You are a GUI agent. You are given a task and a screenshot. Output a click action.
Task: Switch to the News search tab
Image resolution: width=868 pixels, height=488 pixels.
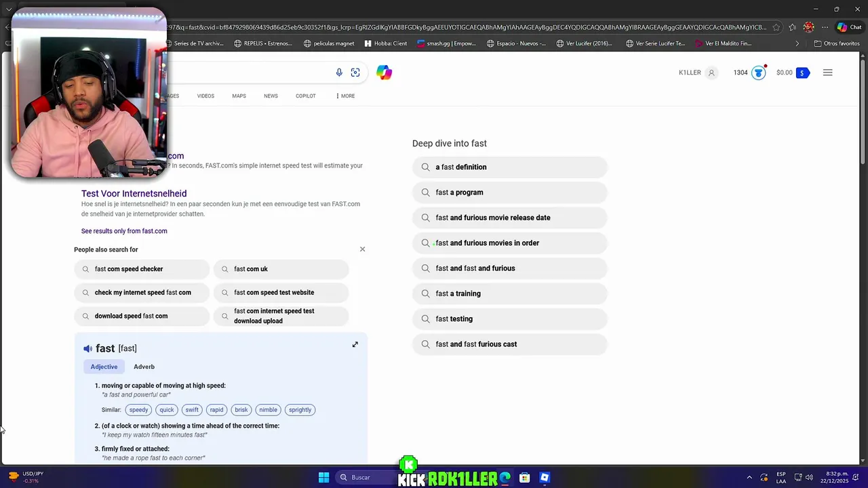pyautogui.click(x=271, y=96)
